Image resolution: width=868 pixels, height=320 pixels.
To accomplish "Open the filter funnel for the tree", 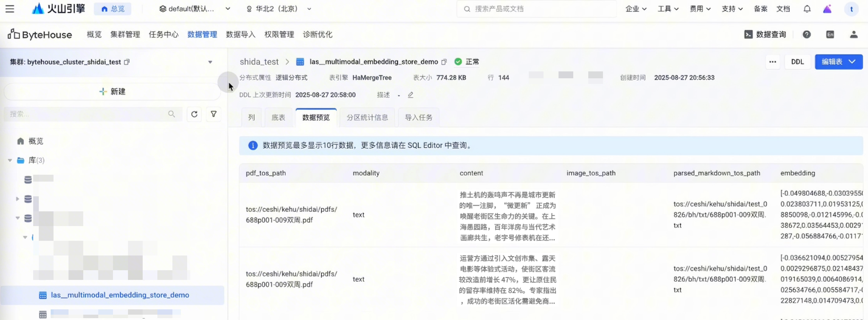I will (214, 114).
